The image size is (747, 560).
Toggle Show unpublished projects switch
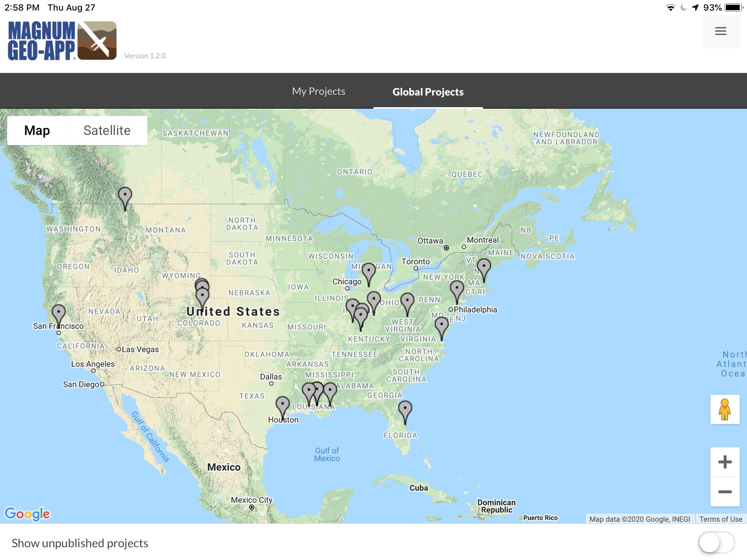716,543
